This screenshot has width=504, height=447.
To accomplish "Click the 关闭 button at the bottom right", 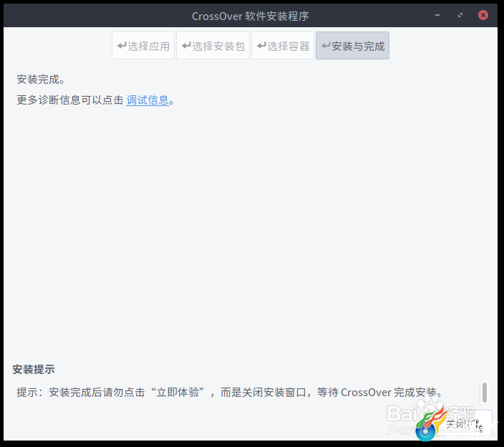I will [x=463, y=424].
